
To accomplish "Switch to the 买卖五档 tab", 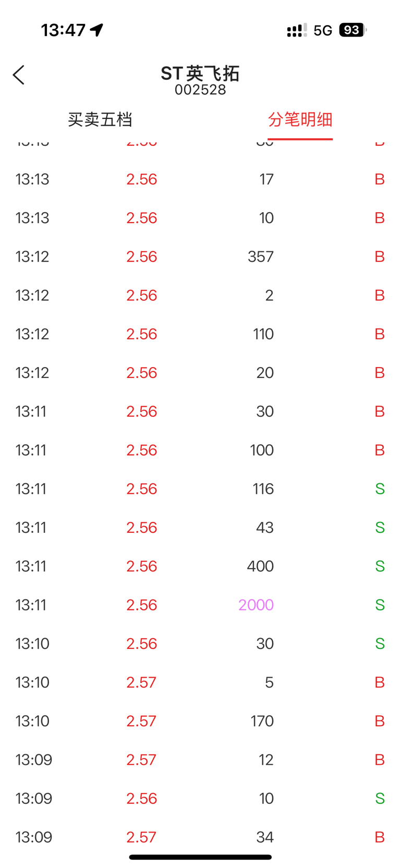I will click(100, 119).
